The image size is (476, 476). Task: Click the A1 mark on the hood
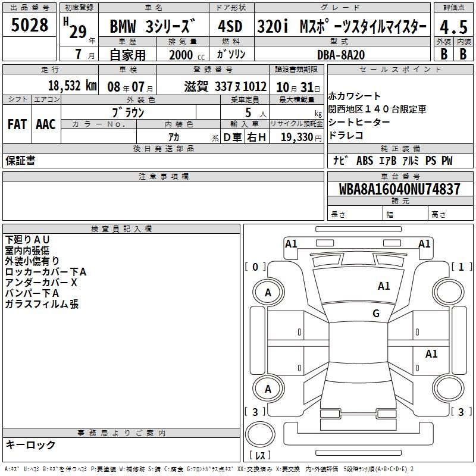pyautogui.click(x=384, y=286)
